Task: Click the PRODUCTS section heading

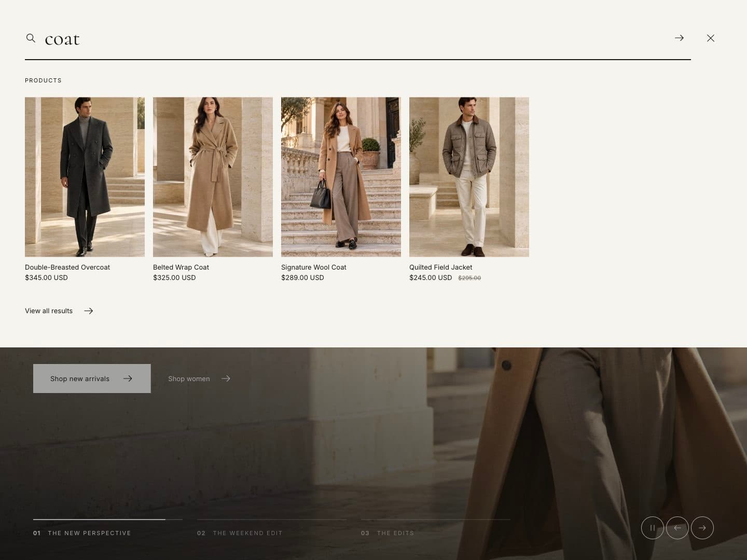Action: [x=43, y=80]
